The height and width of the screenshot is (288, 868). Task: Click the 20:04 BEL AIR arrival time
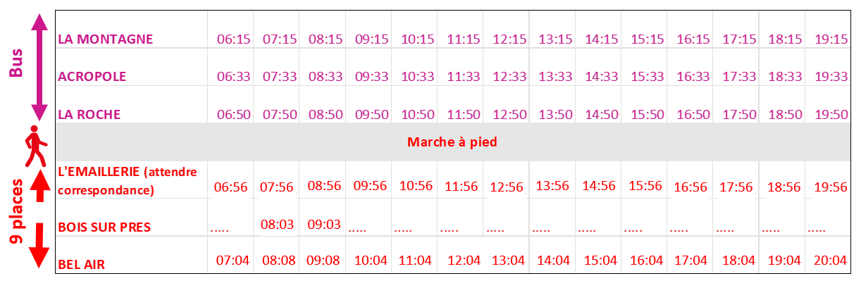(831, 261)
